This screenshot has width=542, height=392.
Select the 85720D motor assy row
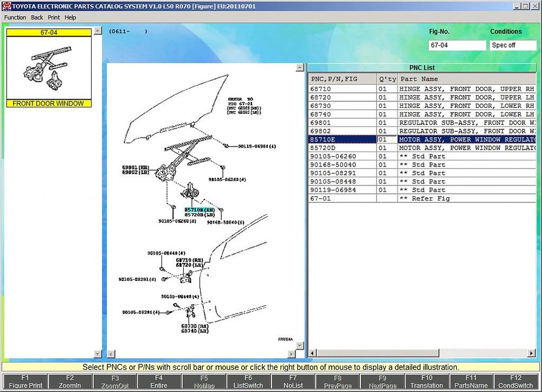pos(422,148)
